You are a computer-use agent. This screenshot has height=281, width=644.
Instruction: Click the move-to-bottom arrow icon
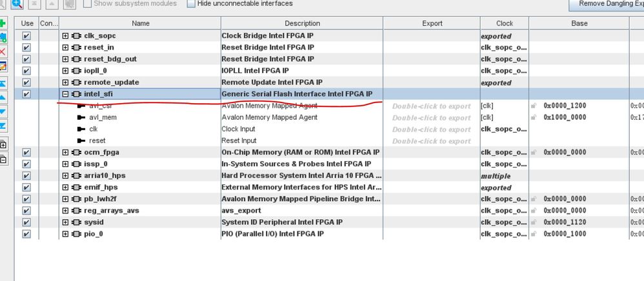click(3, 125)
